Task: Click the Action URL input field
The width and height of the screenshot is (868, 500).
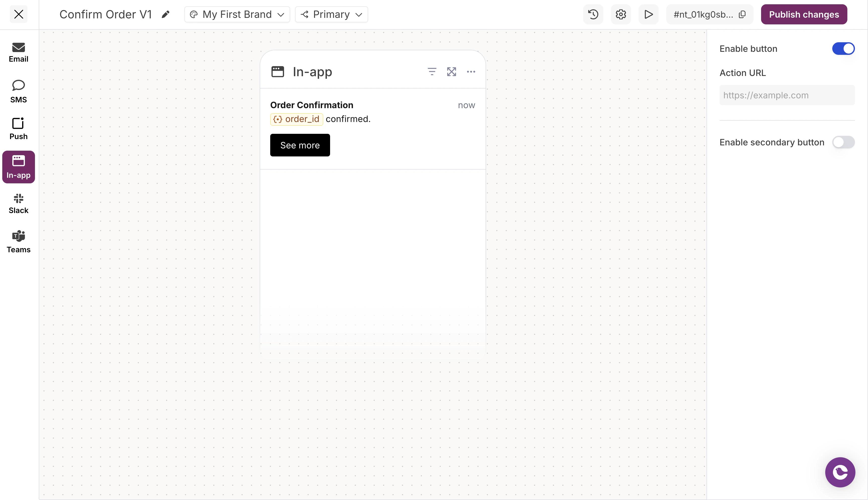Action: [x=787, y=95]
